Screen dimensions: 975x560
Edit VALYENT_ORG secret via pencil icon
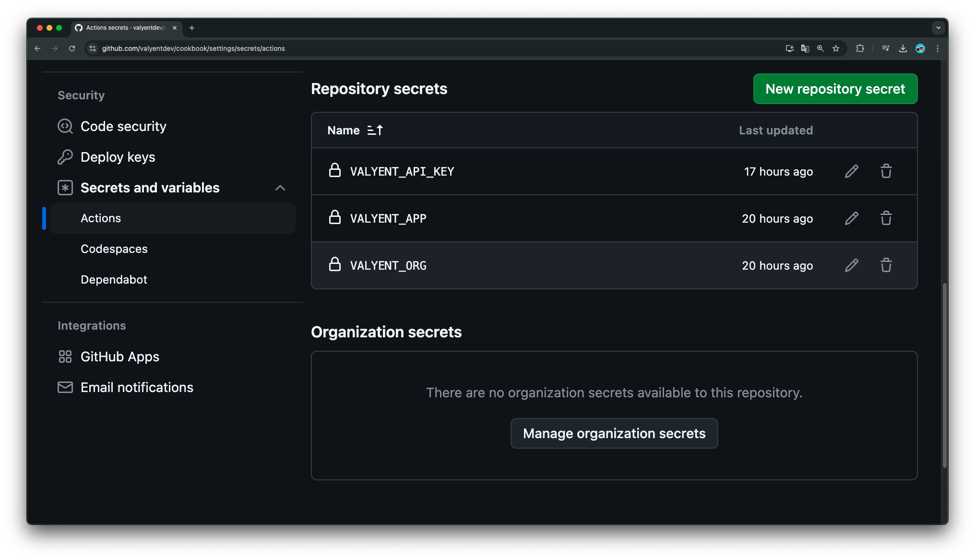pyautogui.click(x=852, y=265)
